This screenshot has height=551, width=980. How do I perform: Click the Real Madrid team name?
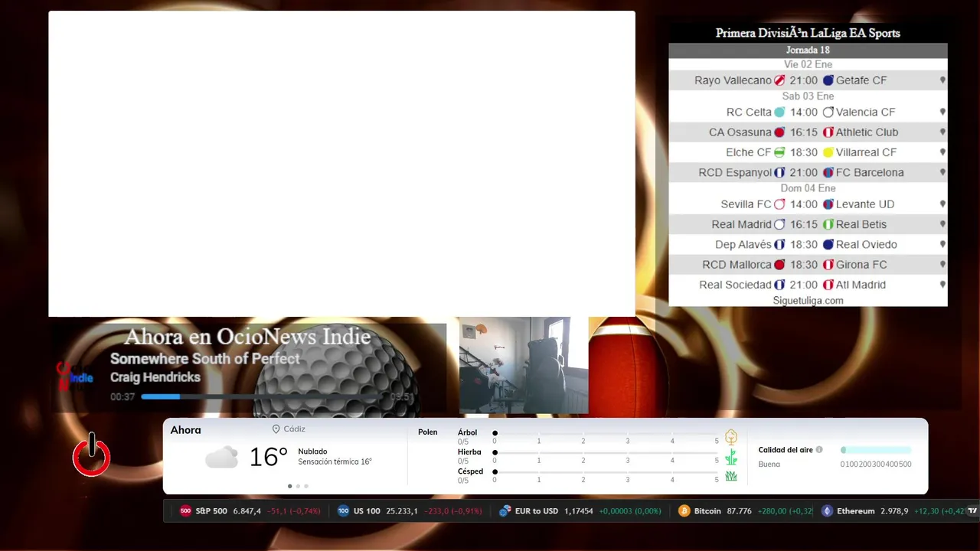coord(741,224)
